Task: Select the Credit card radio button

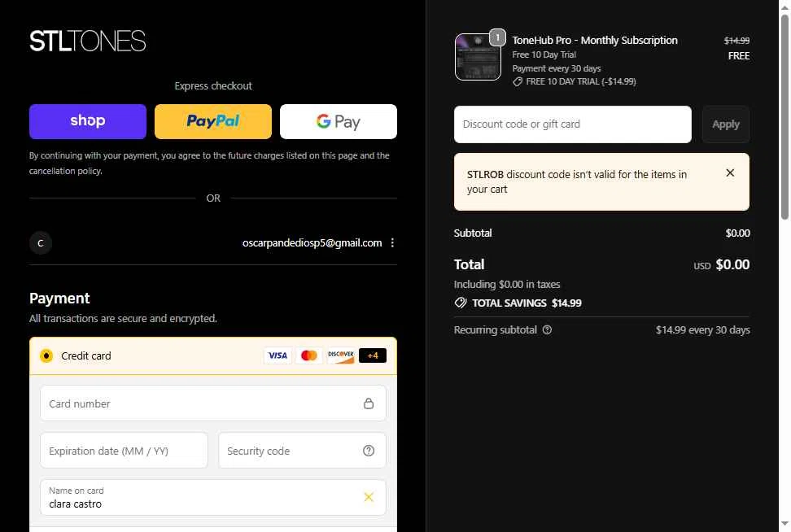Action: (x=46, y=356)
